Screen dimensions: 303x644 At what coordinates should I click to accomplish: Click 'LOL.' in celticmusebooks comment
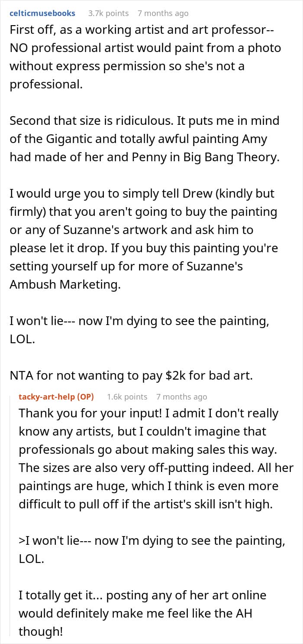(x=22, y=338)
